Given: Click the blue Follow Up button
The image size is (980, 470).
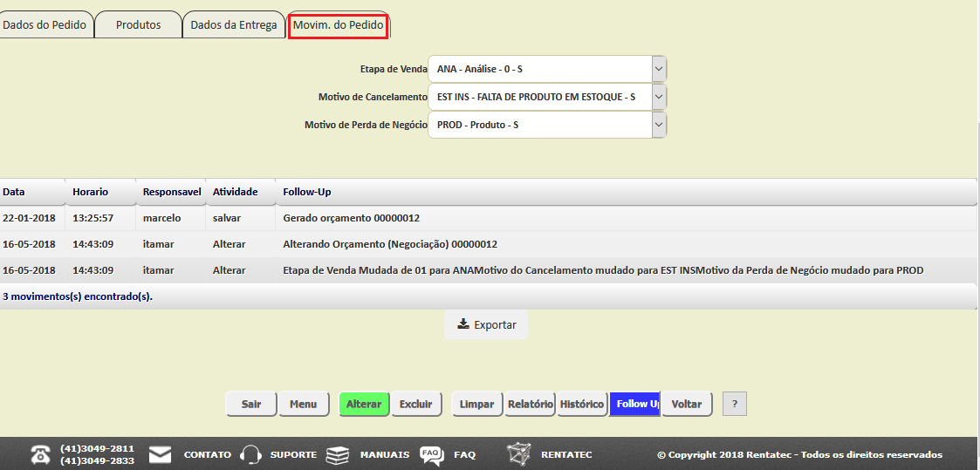Looking at the screenshot, I should [634, 404].
